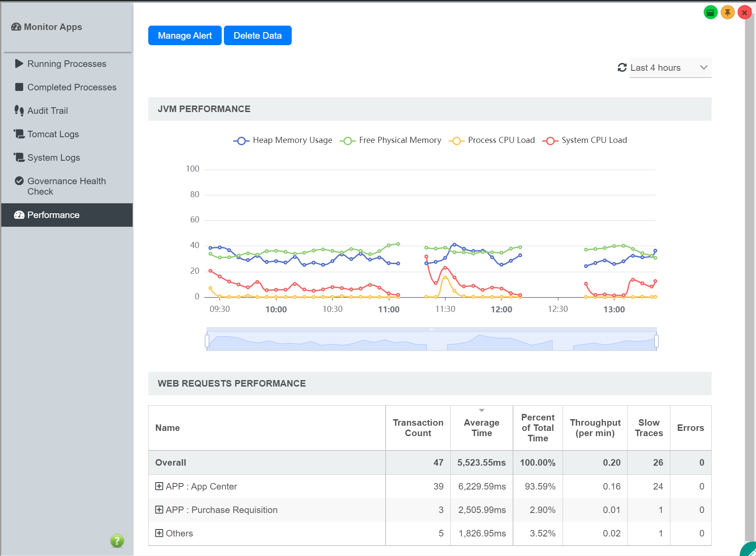
Task: Click the refresh icon beside Last 4 hours
Action: click(x=622, y=68)
